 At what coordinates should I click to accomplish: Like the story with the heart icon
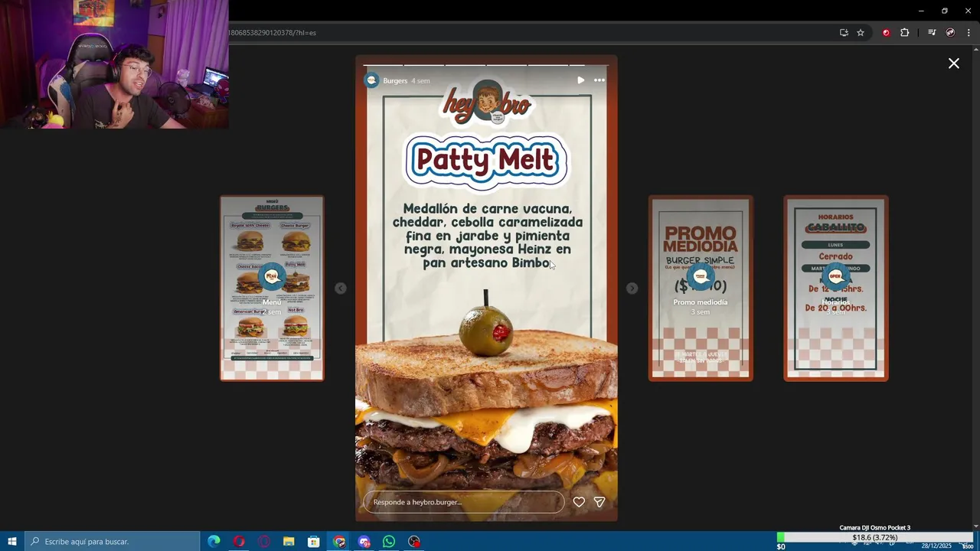coord(579,502)
